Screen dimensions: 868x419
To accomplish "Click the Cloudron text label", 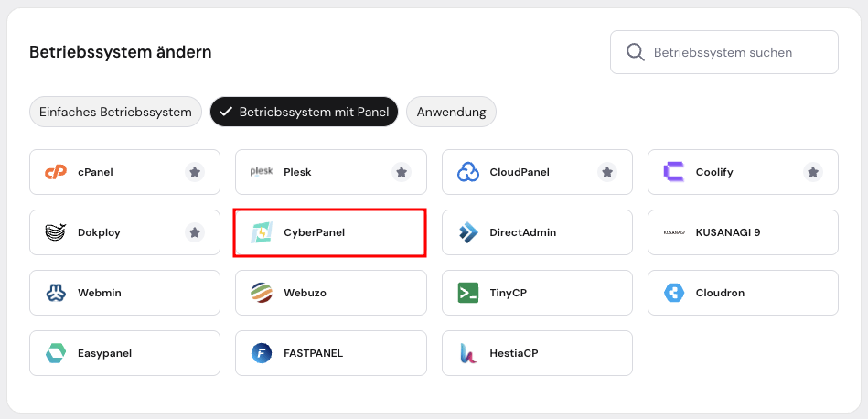I will [x=720, y=293].
